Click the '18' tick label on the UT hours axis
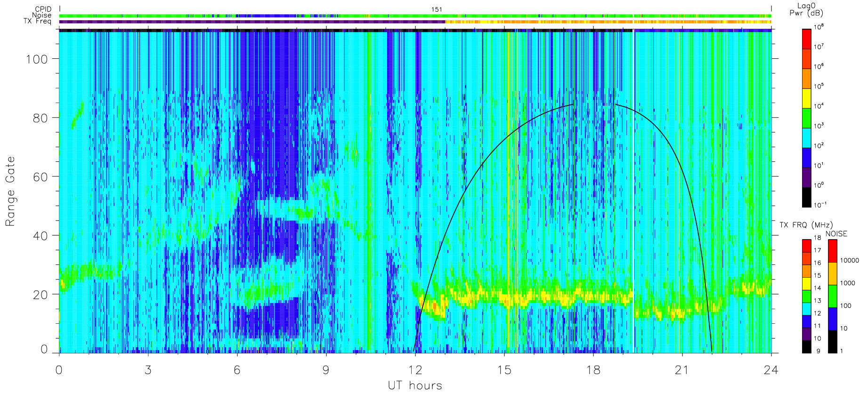 (x=593, y=370)
